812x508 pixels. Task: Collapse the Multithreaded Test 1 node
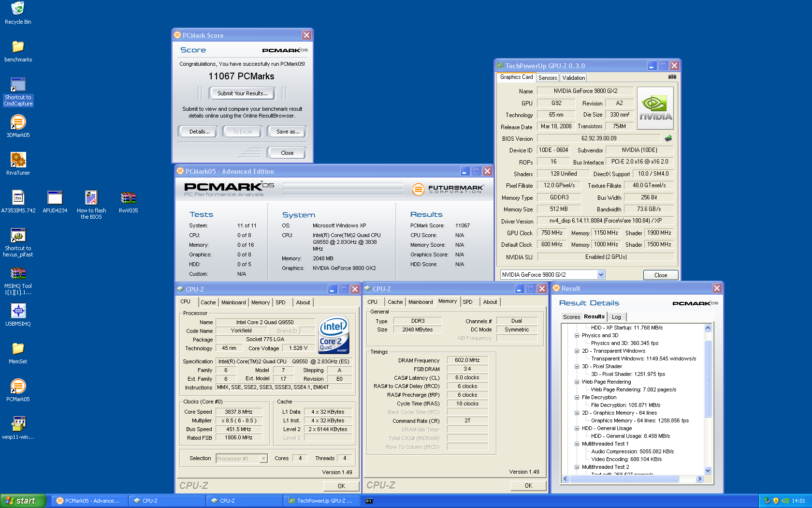click(x=577, y=444)
